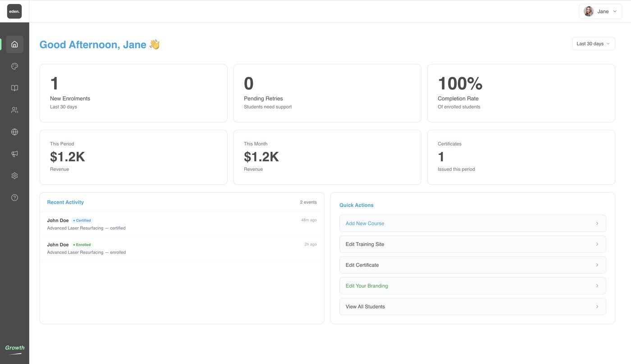The image size is (631, 364).
Task: Click 'Issued this period' subtitle
Action: pyautogui.click(x=456, y=169)
